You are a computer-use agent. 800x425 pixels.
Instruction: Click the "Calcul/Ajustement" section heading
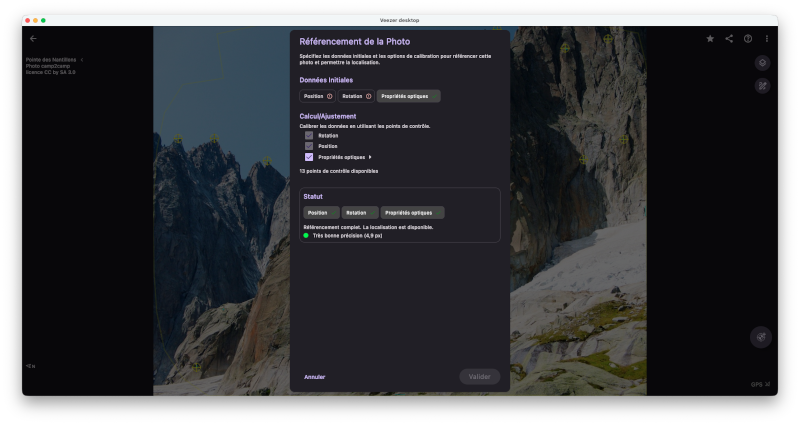[328, 116]
